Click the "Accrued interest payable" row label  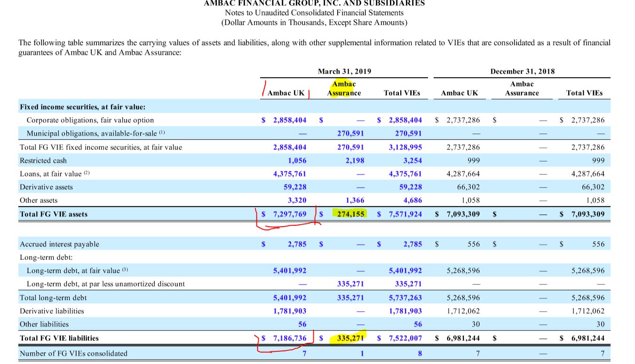59,244
